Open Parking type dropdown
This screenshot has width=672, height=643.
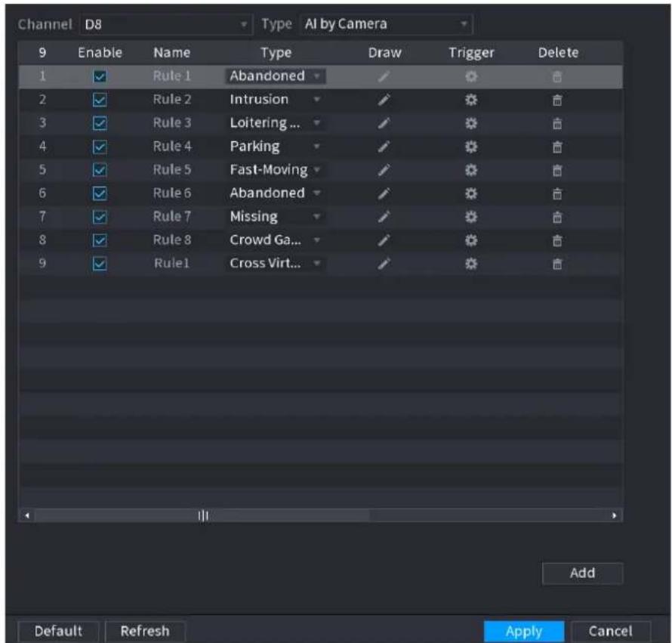(276, 147)
